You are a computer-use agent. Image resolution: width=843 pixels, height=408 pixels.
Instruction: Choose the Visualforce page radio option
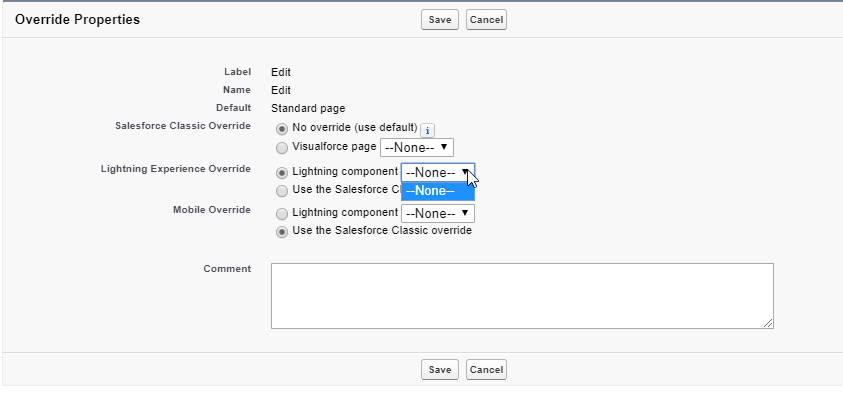(281, 147)
